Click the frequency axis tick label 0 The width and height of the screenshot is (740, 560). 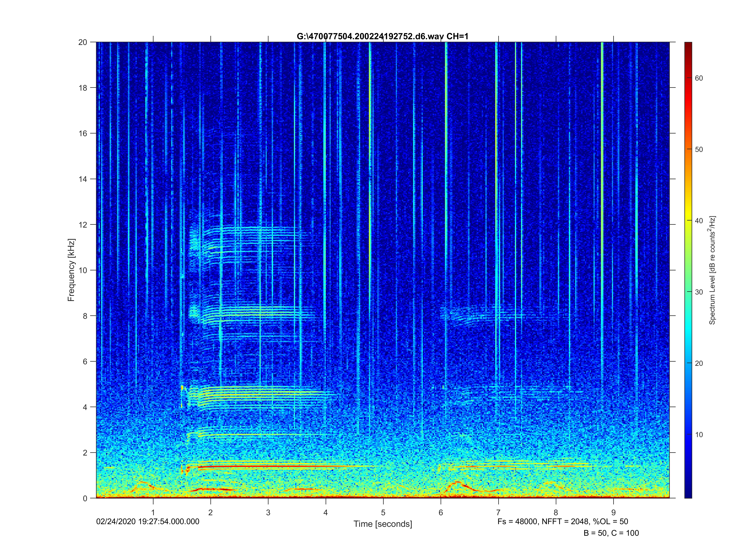pos(85,498)
